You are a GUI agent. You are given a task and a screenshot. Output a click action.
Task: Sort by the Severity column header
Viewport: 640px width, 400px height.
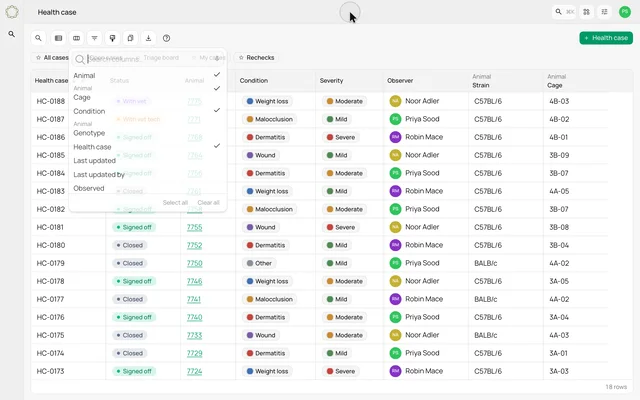[331, 80]
